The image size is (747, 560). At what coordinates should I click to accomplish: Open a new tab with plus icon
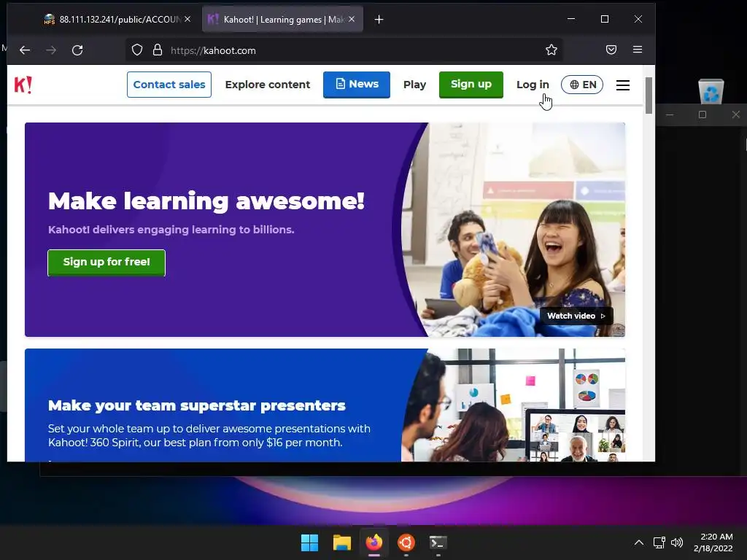(379, 20)
